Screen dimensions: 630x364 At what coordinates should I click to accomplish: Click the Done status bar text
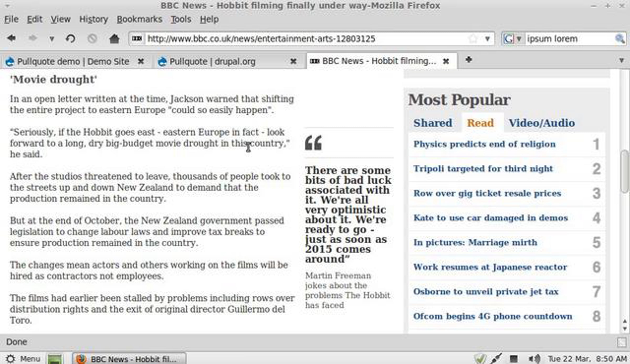(x=17, y=342)
